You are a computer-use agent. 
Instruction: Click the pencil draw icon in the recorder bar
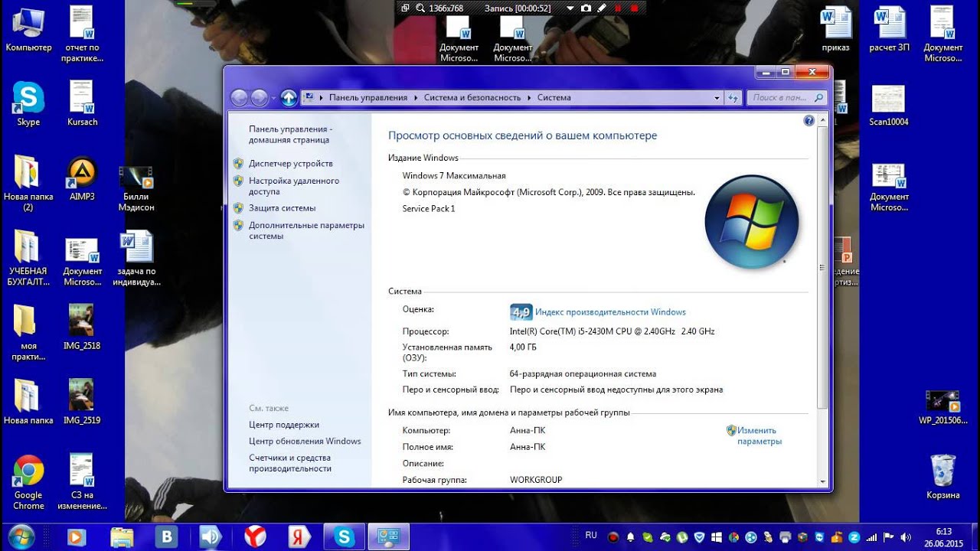coord(601,8)
